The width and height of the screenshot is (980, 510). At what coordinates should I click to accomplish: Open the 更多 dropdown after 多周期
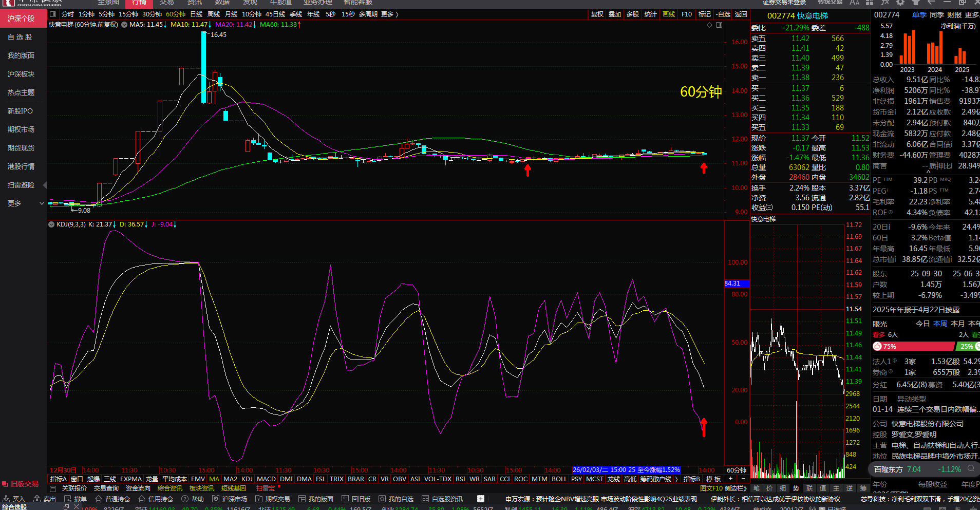coord(390,14)
